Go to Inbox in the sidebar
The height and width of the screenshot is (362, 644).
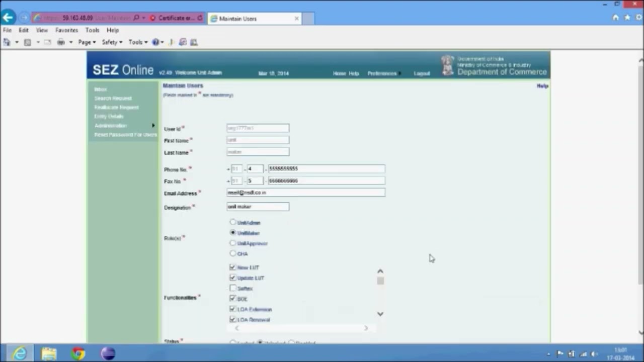pos(101,89)
